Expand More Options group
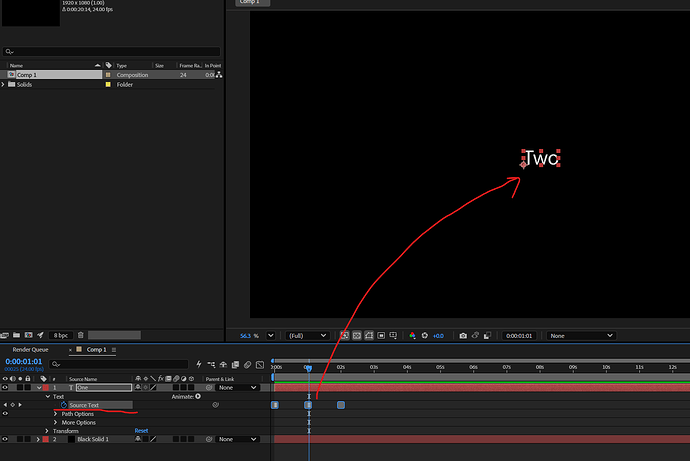The image size is (690, 461). (55, 422)
